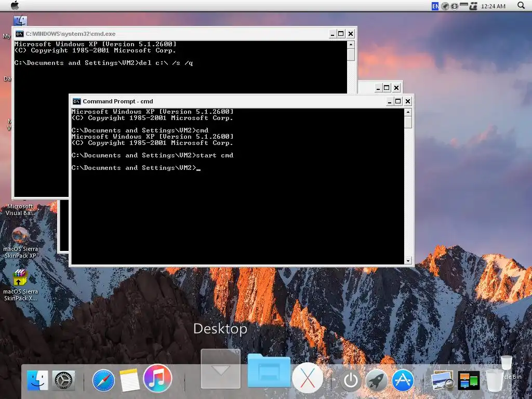Click the 'del c:\ /s /q' command text
The width and height of the screenshot is (532, 399).
point(166,63)
